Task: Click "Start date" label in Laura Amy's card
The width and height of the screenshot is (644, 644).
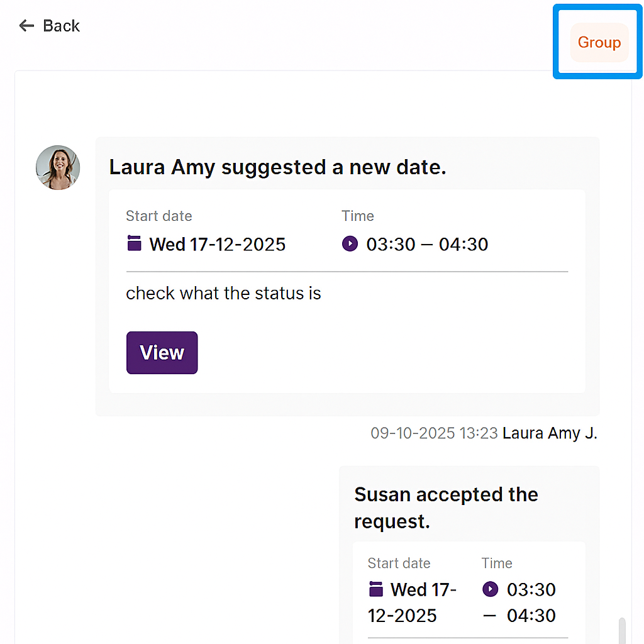Action: pyautogui.click(x=158, y=216)
